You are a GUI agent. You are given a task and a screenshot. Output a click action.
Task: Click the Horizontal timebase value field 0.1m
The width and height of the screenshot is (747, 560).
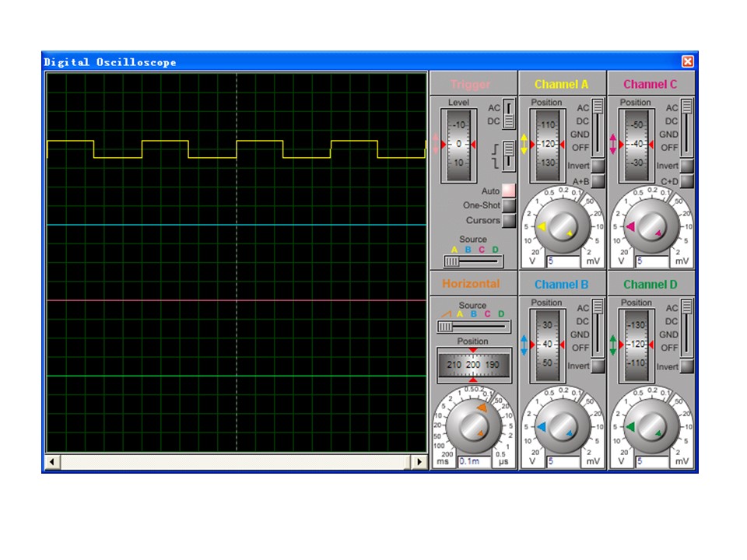474,461
